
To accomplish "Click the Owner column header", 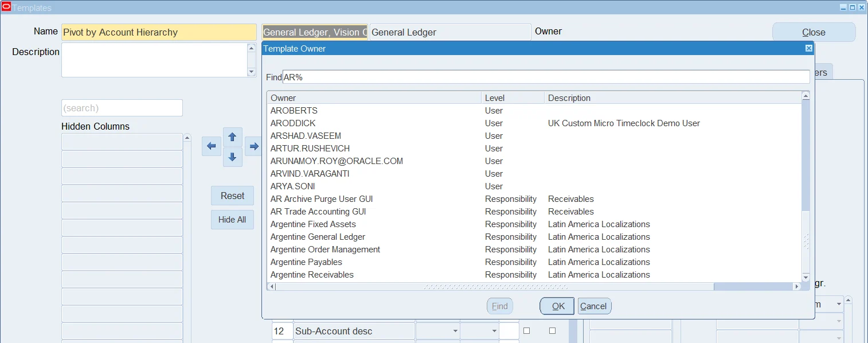I will 375,98.
